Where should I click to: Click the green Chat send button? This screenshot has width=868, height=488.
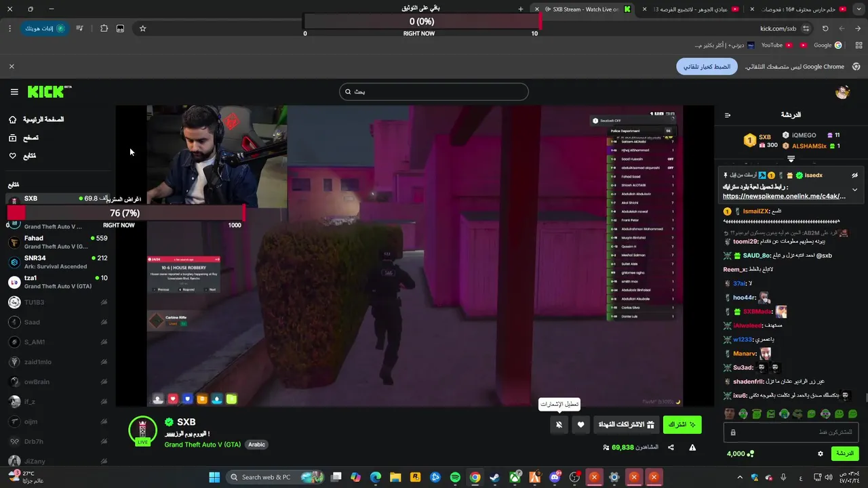pos(844,453)
